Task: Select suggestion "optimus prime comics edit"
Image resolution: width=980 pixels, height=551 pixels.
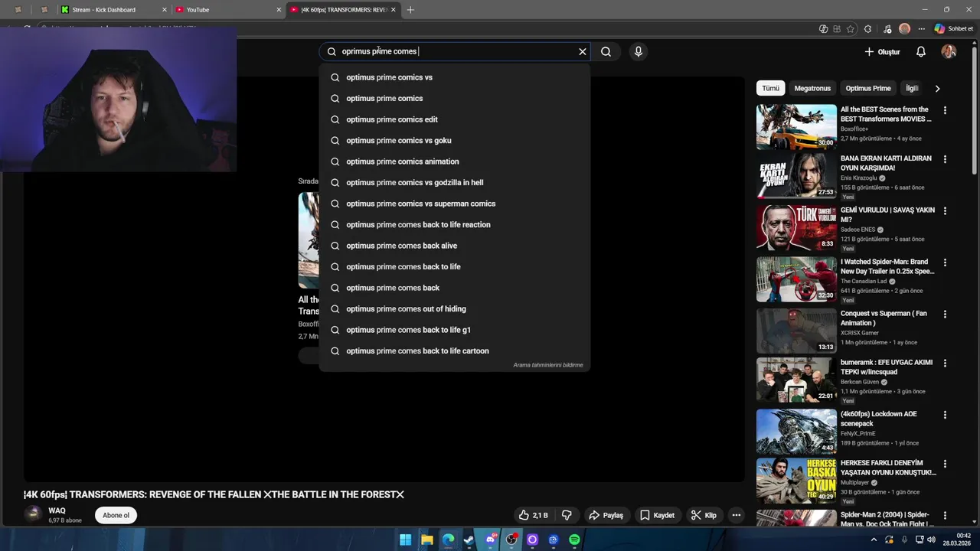Action: (455, 119)
